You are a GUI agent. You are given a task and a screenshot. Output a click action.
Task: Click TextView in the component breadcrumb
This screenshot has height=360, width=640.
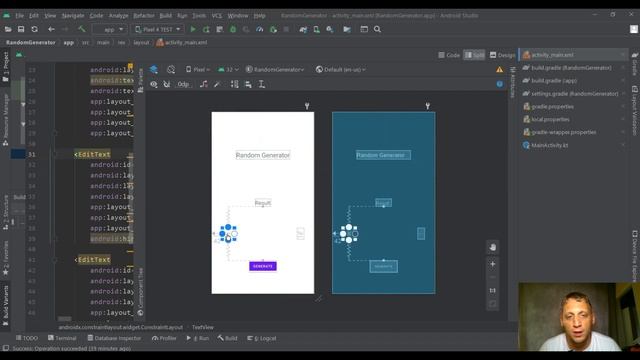(203, 327)
